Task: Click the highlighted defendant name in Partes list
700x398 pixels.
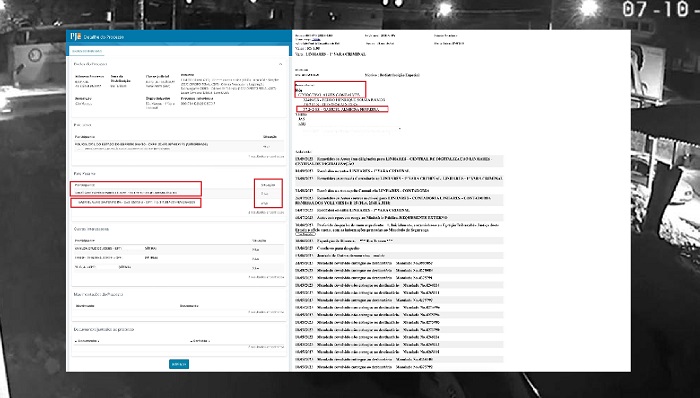Action: 342,109
